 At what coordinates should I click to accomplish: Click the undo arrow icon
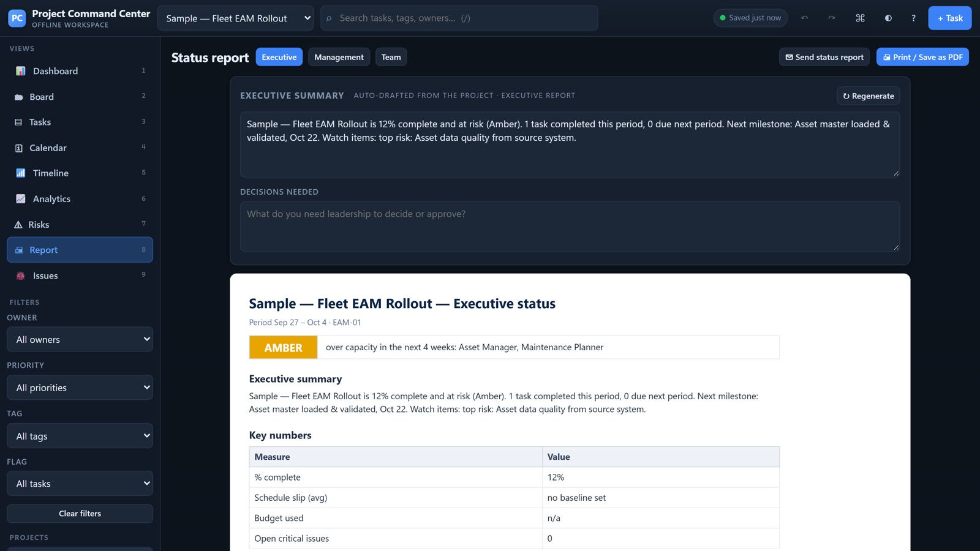(x=805, y=18)
